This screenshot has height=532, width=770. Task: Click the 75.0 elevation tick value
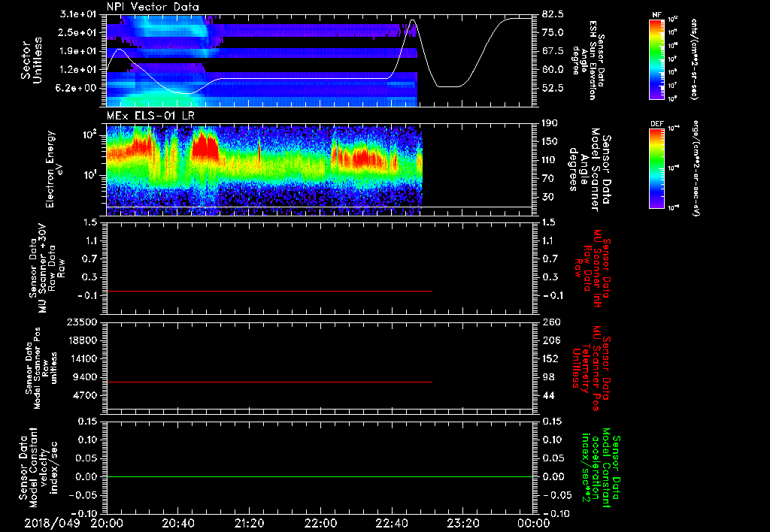tap(553, 32)
